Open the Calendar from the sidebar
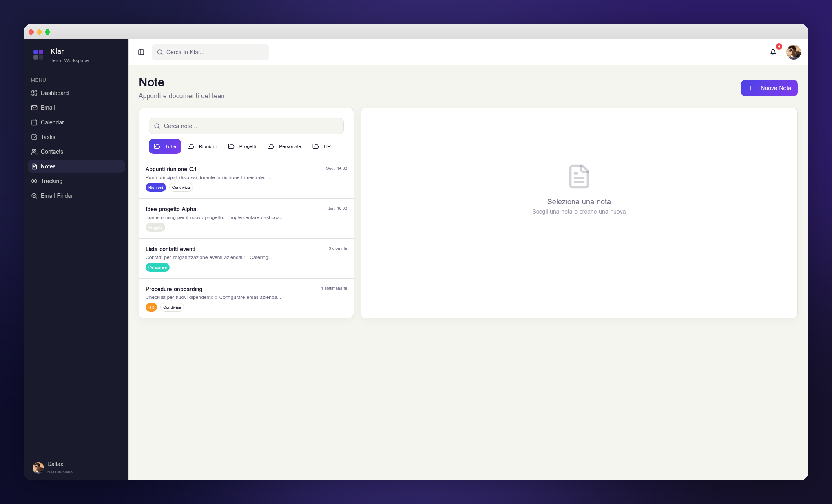This screenshot has height=504, width=832. (x=52, y=122)
